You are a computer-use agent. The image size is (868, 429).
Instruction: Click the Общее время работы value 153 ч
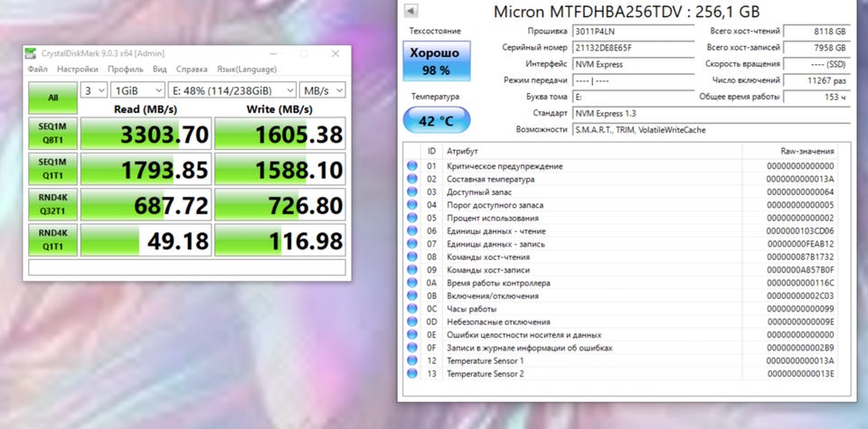click(x=816, y=97)
